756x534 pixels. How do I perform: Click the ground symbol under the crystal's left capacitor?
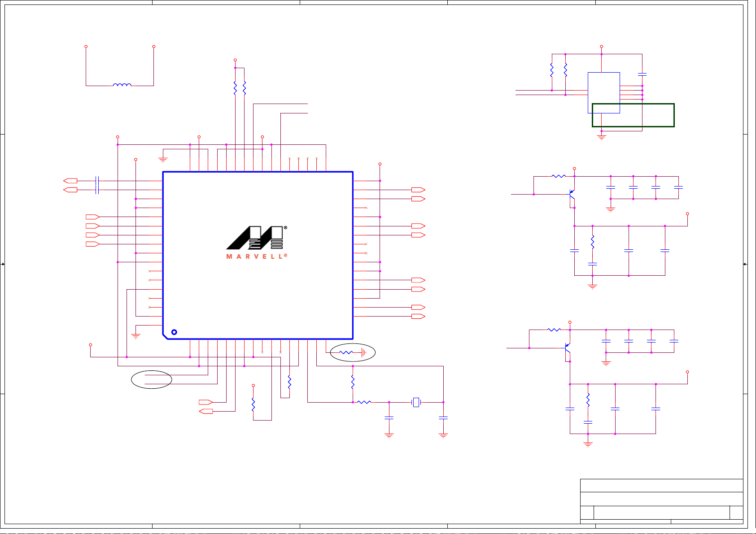pyautogui.click(x=389, y=436)
